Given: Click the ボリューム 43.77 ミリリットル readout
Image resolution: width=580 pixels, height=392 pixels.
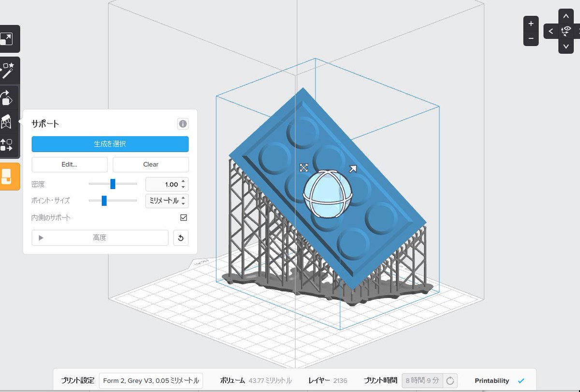Looking at the screenshot, I should click(256, 381).
